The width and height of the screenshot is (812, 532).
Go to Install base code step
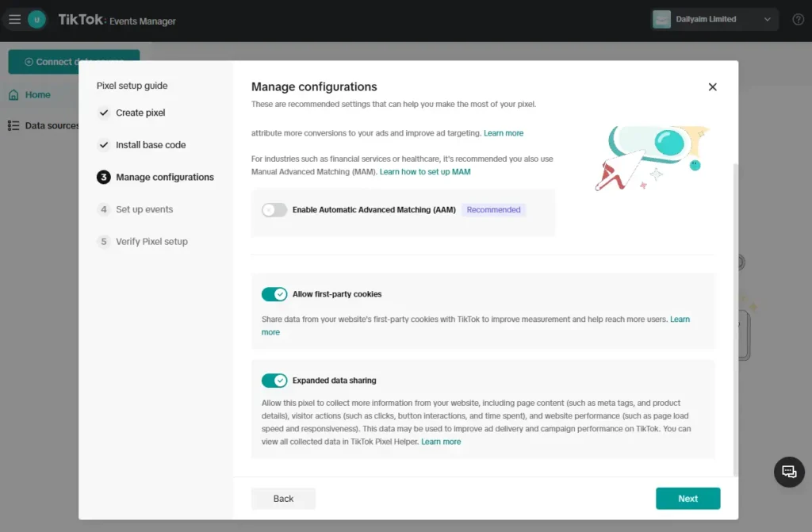[x=141, y=145]
